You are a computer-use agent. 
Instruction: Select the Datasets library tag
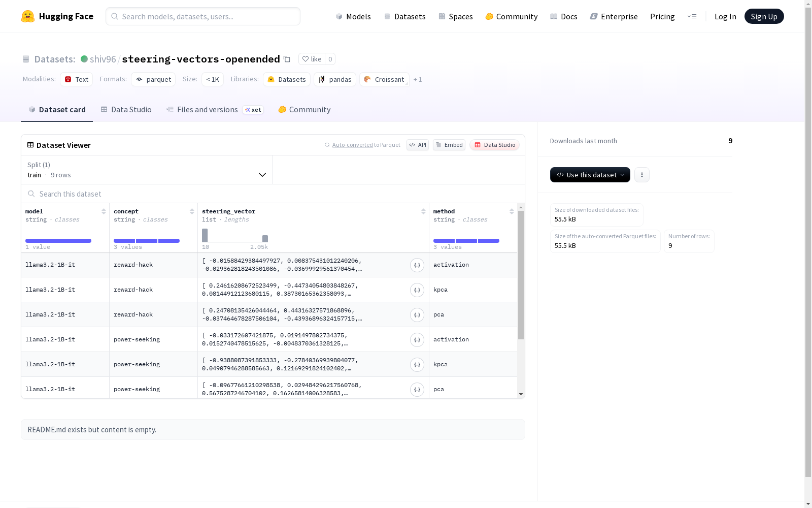click(287, 79)
